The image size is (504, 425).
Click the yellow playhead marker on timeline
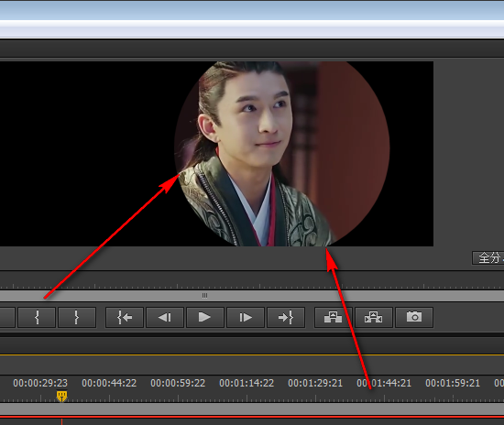[61, 396]
